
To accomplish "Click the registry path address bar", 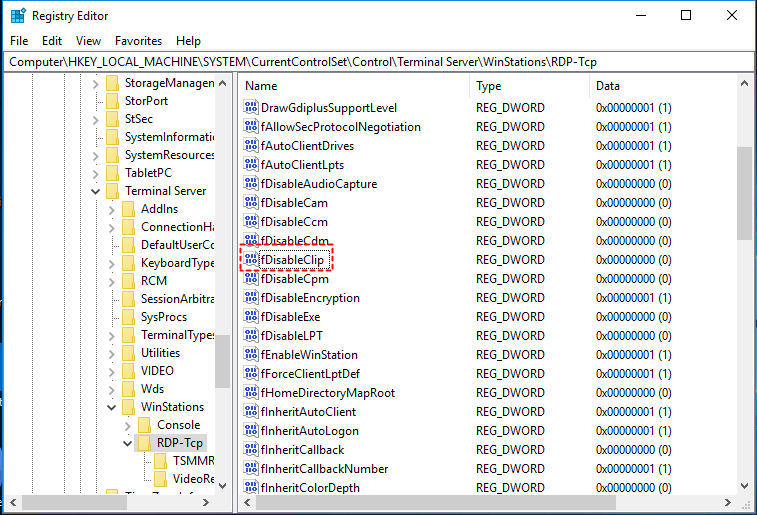I will 378,62.
